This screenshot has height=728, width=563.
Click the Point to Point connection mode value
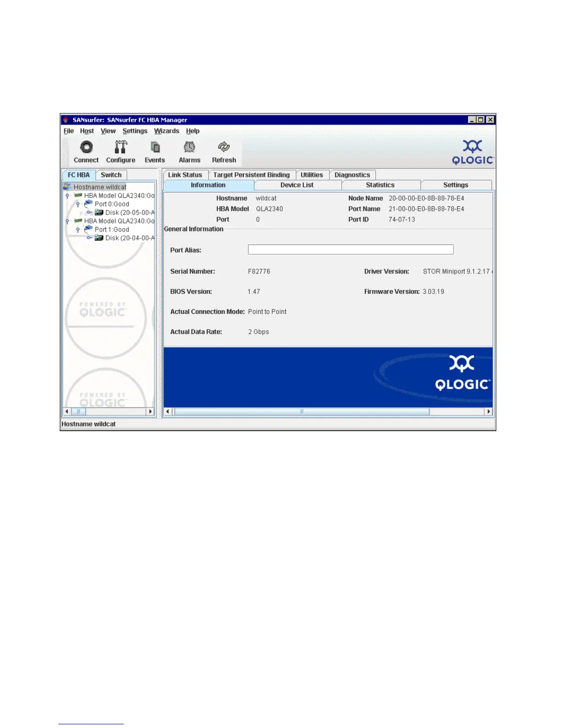(x=267, y=312)
